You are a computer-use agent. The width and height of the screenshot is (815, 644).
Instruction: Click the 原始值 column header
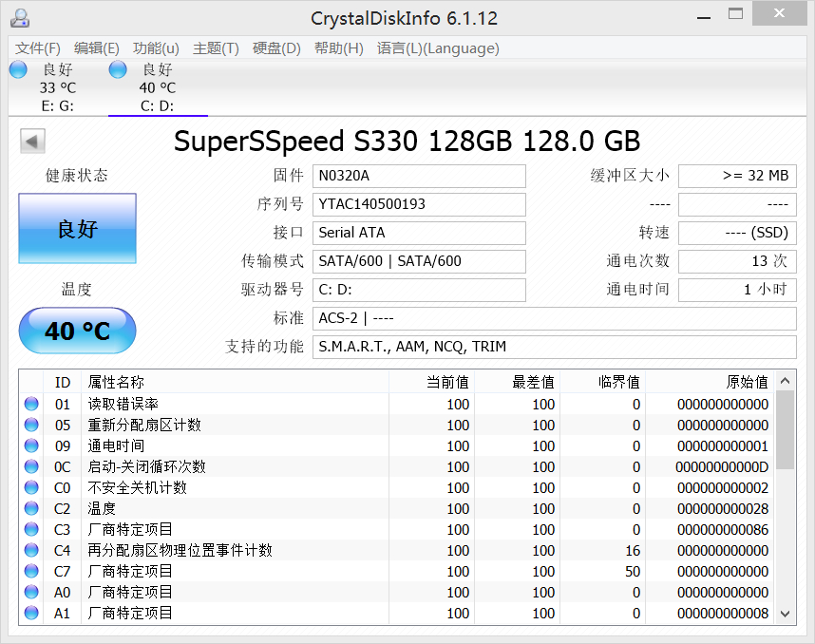click(x=710, y=382)
